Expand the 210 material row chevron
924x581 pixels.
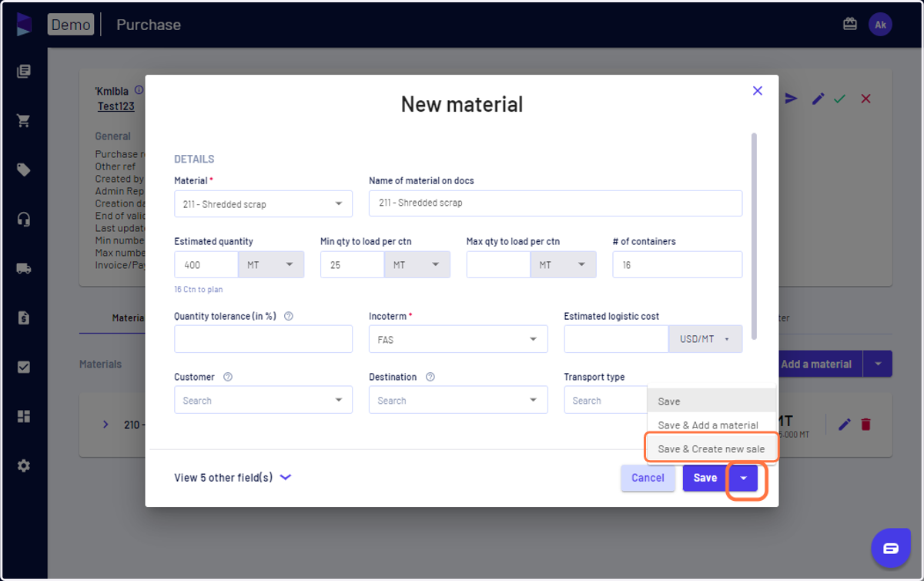tap(106, 425)
